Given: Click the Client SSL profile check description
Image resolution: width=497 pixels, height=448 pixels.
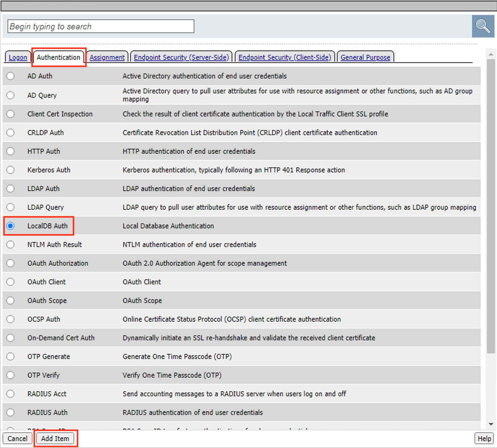Looking at the screenshot, I should tap(255, 114).
